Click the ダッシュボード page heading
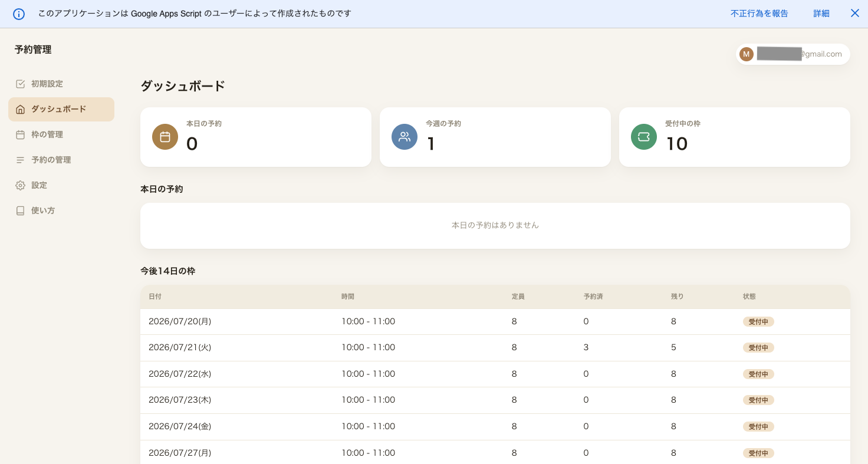The image size is (868, 464). 183,86
